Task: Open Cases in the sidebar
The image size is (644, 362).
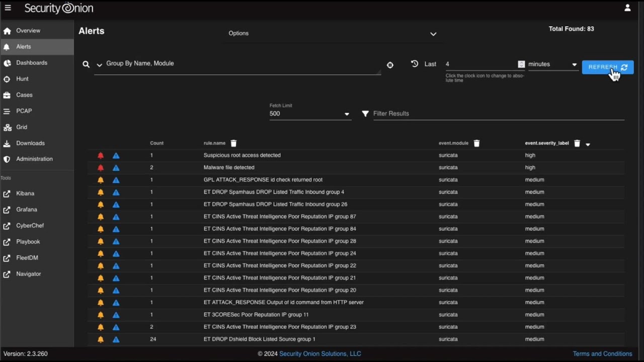Action: point(37,95)
